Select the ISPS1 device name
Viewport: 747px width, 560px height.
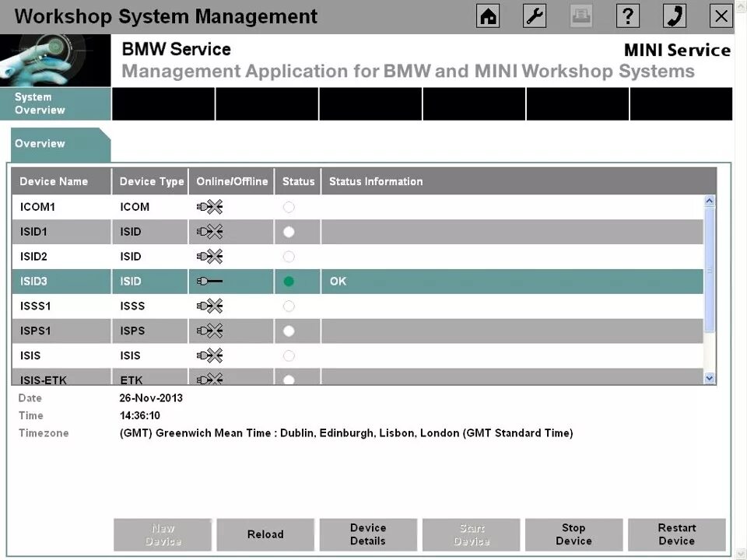[35, 331]
